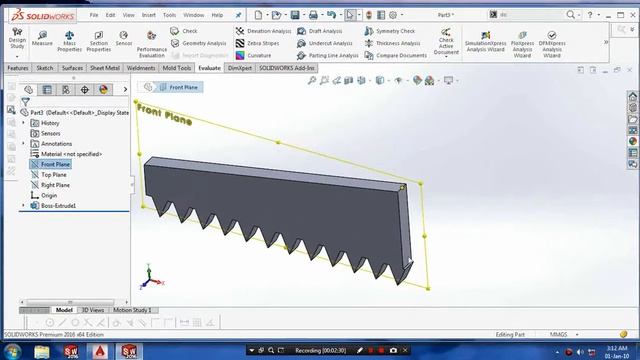640x360 pixels.
Task: Click the Sensor tool
Action: pos(124,38)
